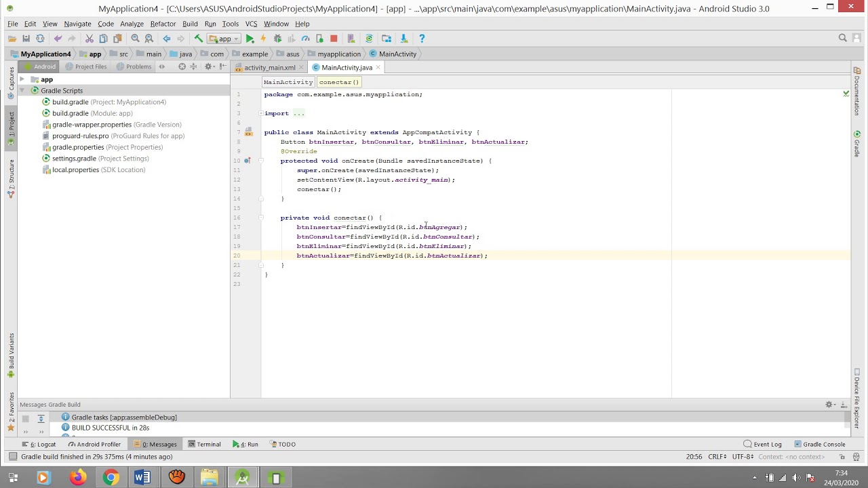The image size is (868, 488).
Task: Switch to the activity_main.xml editor tab
Action: tap(269, 68)
